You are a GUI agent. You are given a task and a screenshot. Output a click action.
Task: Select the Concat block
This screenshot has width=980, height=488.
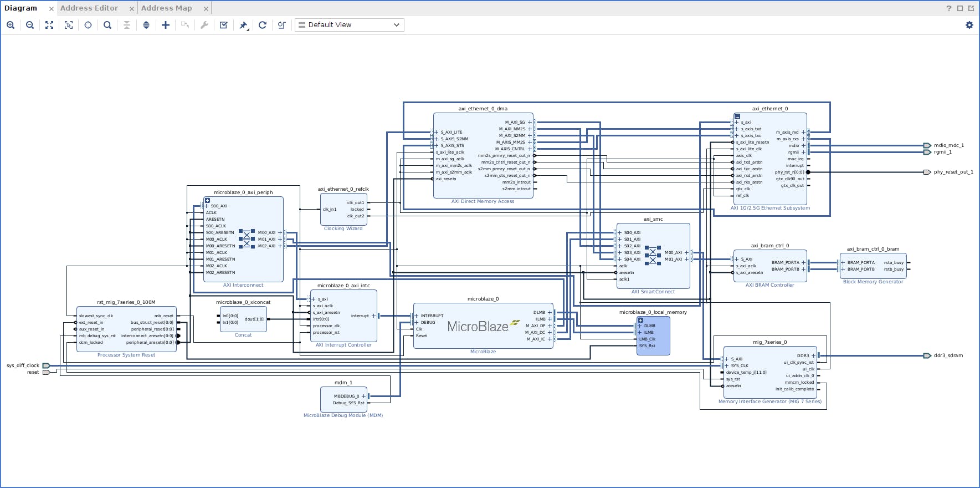click(x=243, y=319)
